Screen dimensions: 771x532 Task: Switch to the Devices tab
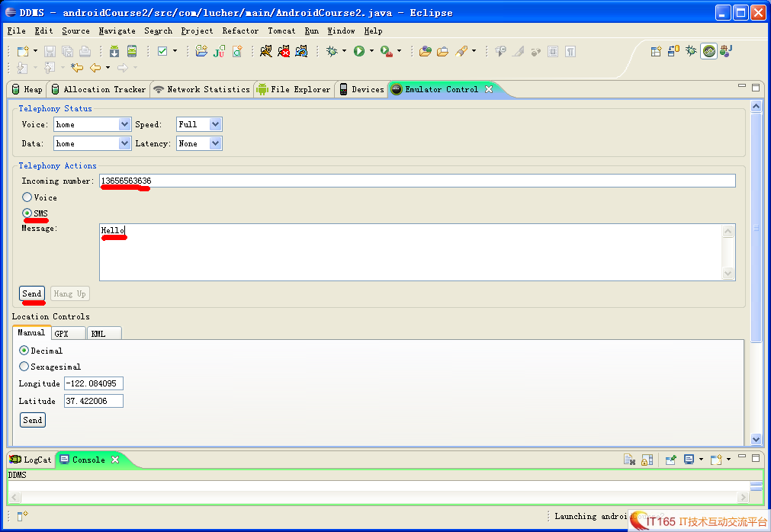point(362,89)
